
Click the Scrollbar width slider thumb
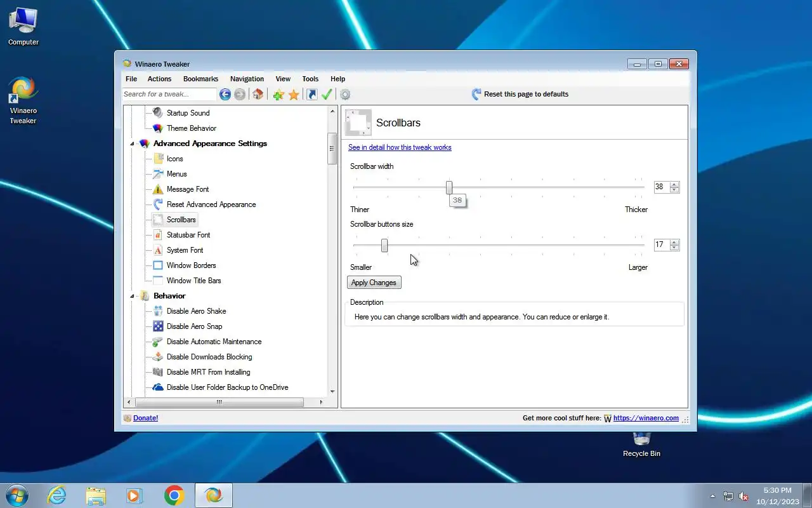(449, 187)
